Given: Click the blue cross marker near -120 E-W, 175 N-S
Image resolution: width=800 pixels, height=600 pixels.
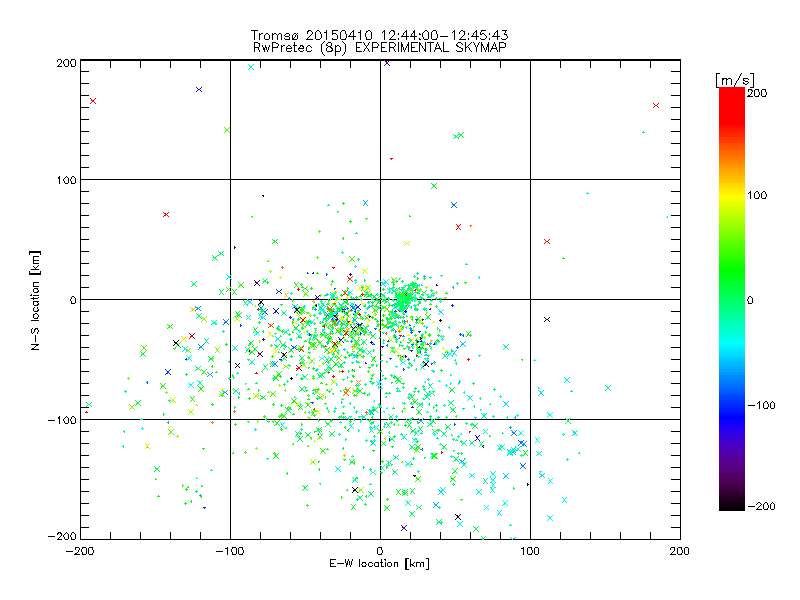Looking at the screenshot, I should click(199, 89).
